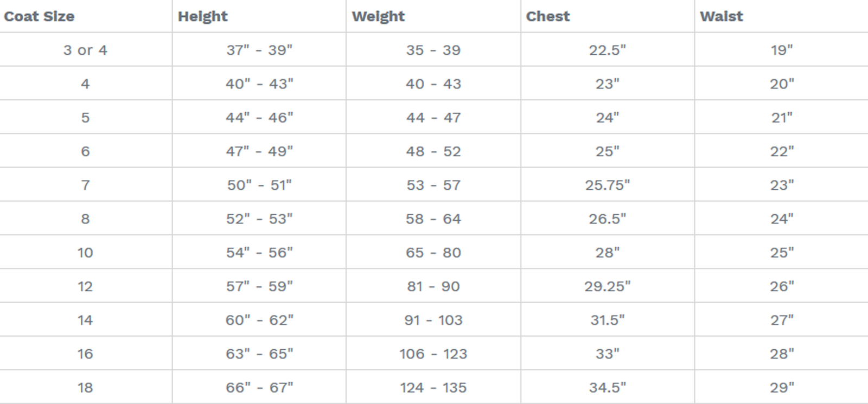This screenshot has height=404, width=868.
Task: Click the Coat Size column header
Action: (39, 16)
